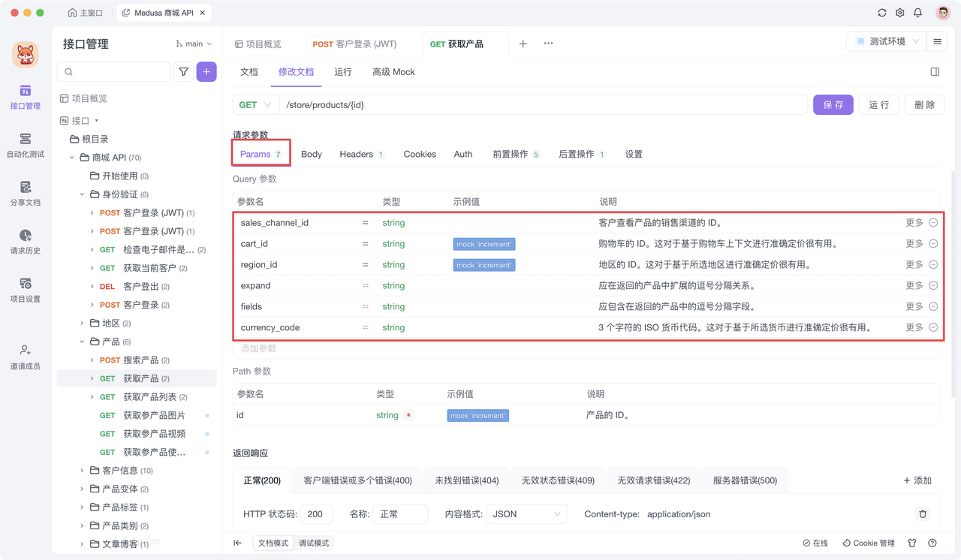Screen dimensions: 961x560
Task: Click the purple plus add button
Action: click(206, 72)
